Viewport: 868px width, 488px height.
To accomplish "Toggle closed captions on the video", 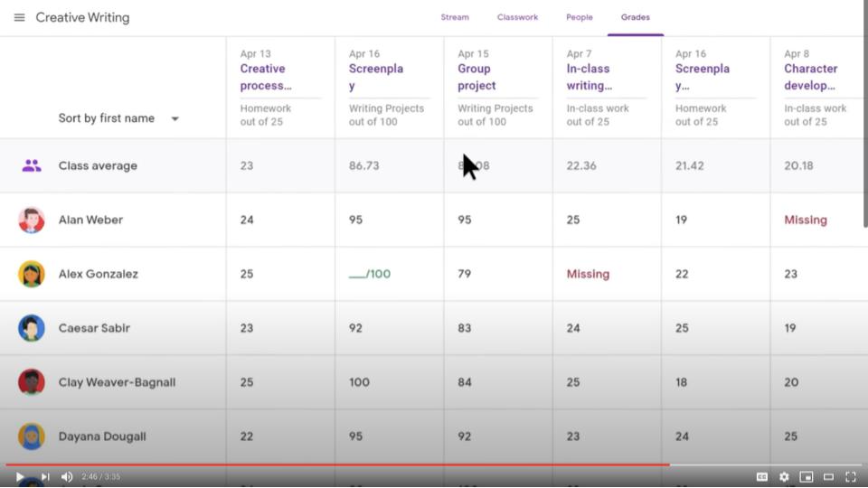I will point(762,476).
